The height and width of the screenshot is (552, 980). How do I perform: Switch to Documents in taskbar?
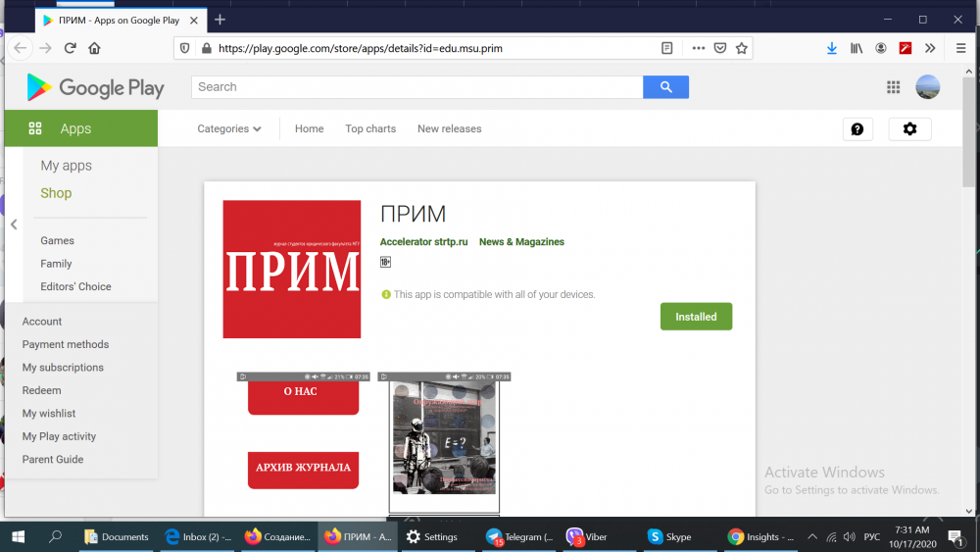117,536
